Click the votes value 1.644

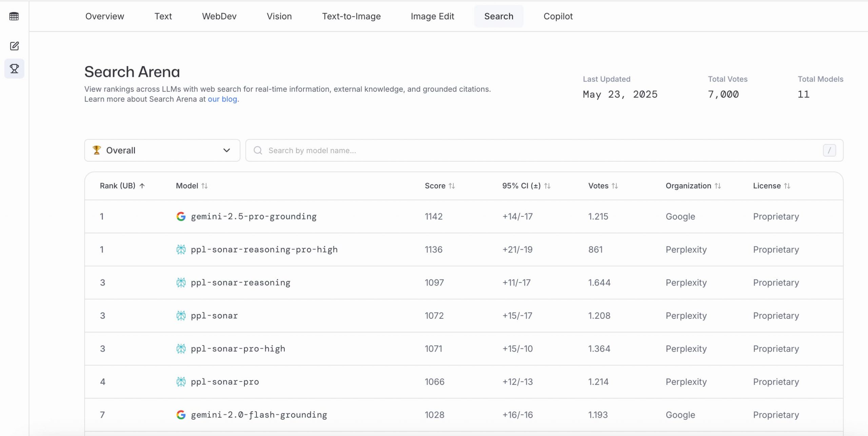click(x=599, y=283)
